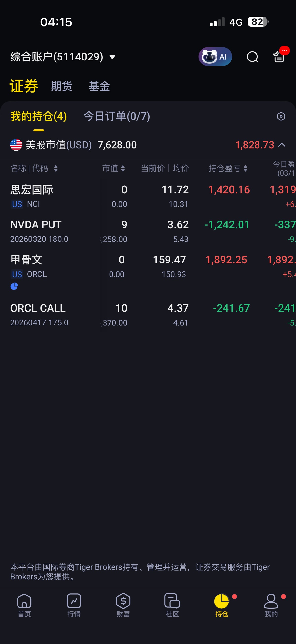Viewport: 296px width, 644px height.
Task: Open the 我的 profile tab
Action: click(271, 605)
